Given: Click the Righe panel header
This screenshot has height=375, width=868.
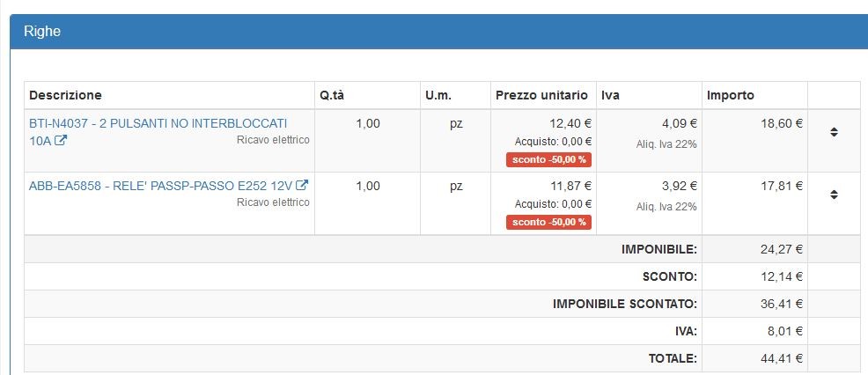Looking at the screenshot, I should [x=42, y=32].
